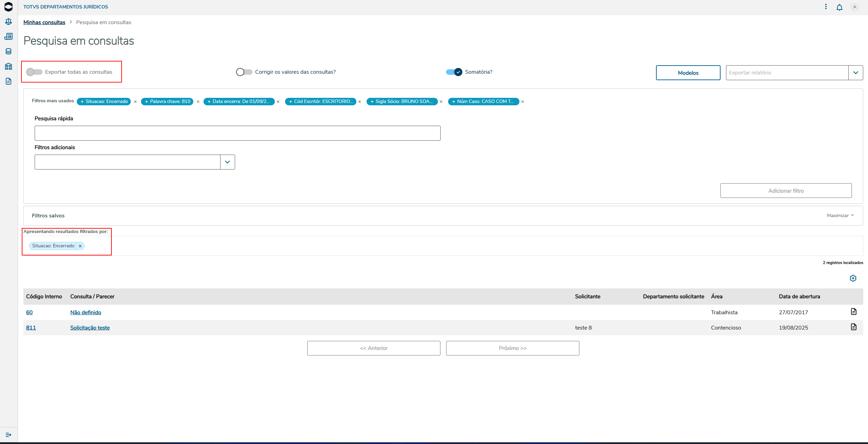Disable the Somatória switch
This screenshot has height=444, width=868.
click(454, 72)
